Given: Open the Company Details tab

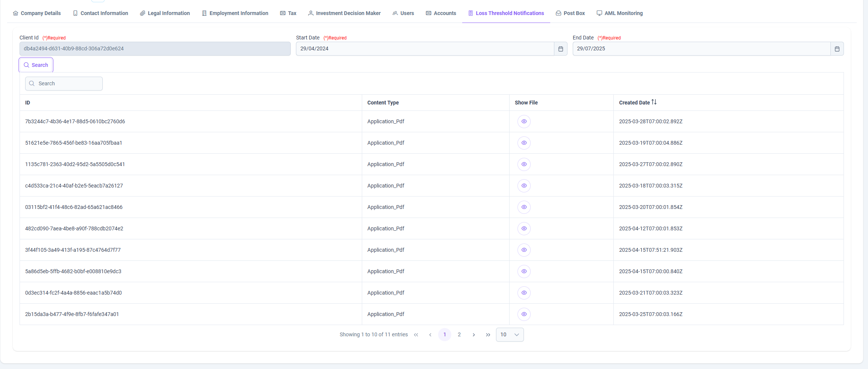Looking at the screenshot, I should 37,13.
